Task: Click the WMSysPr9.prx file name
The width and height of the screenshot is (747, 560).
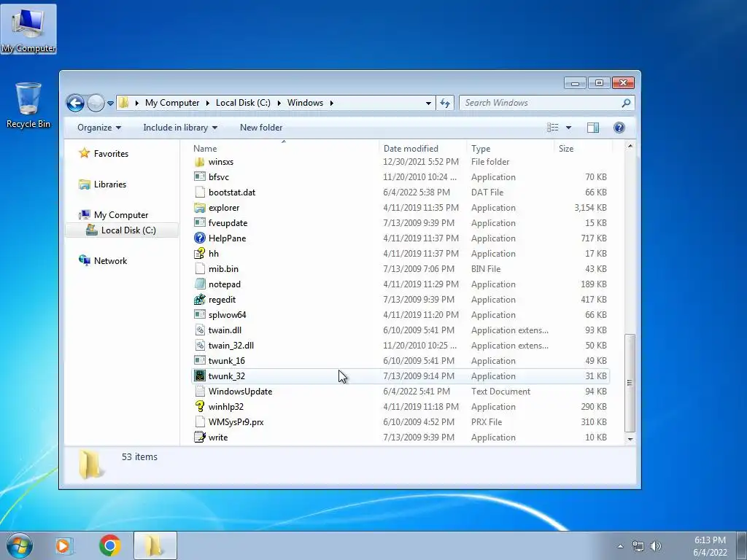Action: tap(236, 422)
